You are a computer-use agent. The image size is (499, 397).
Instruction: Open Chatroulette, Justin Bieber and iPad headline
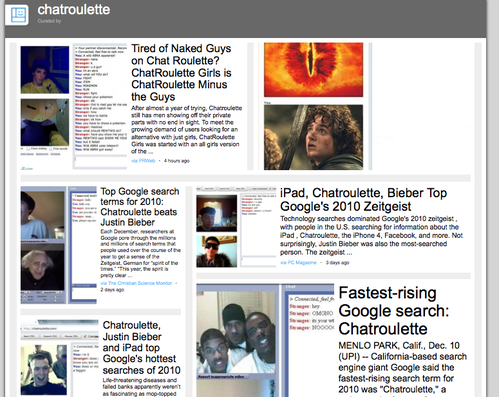point(142,348)
